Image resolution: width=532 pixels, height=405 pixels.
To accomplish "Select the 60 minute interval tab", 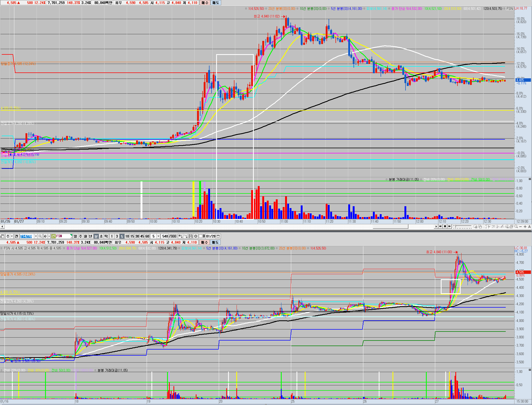I will (147, 236).
